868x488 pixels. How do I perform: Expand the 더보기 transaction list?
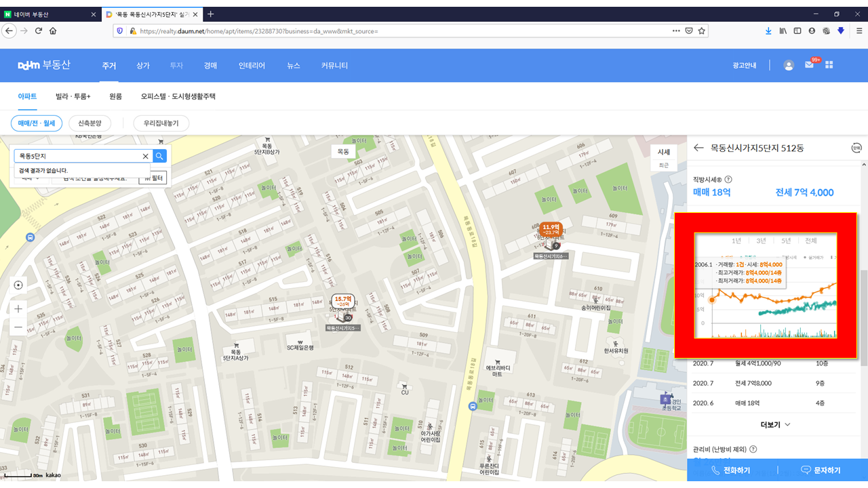coord(775,424)
